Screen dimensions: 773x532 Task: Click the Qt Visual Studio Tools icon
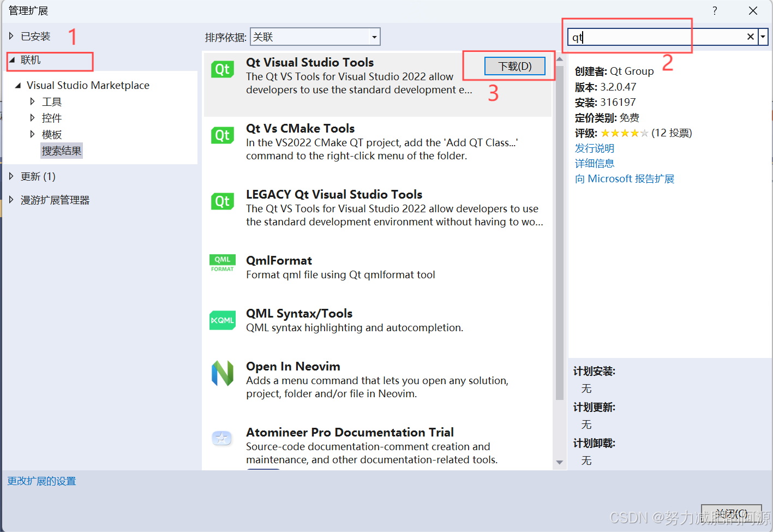point(223,69)
